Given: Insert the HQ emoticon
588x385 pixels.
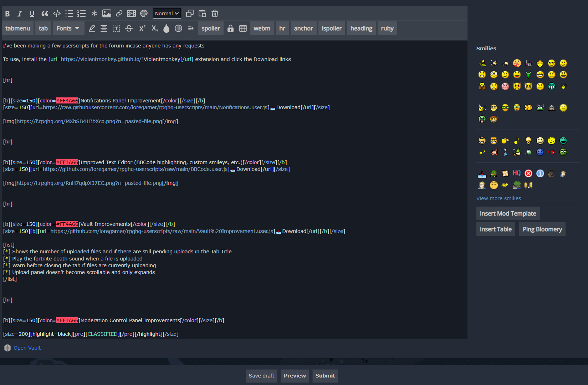Looking at the screenshot, I should (x=517, y=173).
